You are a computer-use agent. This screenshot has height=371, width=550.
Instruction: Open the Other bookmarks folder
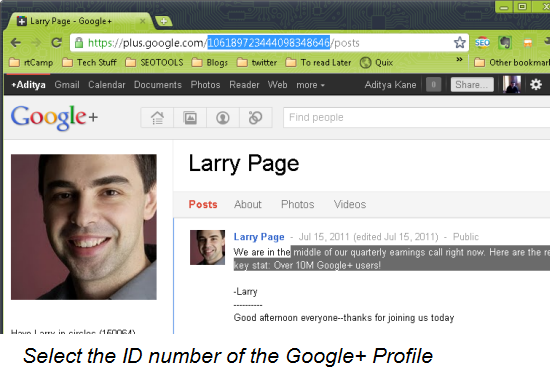click(512, 63)
